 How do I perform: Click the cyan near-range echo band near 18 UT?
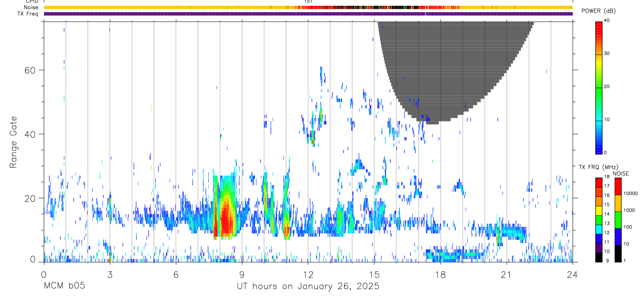click(x=456, y=255)
